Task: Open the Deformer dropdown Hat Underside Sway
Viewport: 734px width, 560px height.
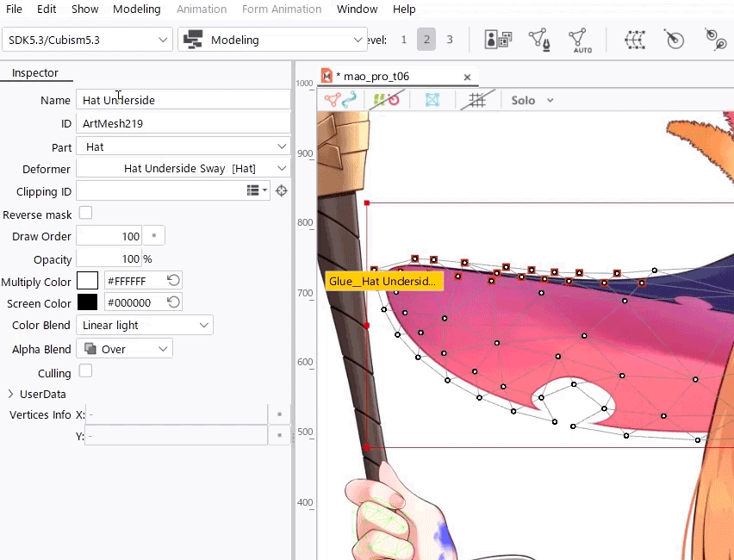Action: pos(183,169)
